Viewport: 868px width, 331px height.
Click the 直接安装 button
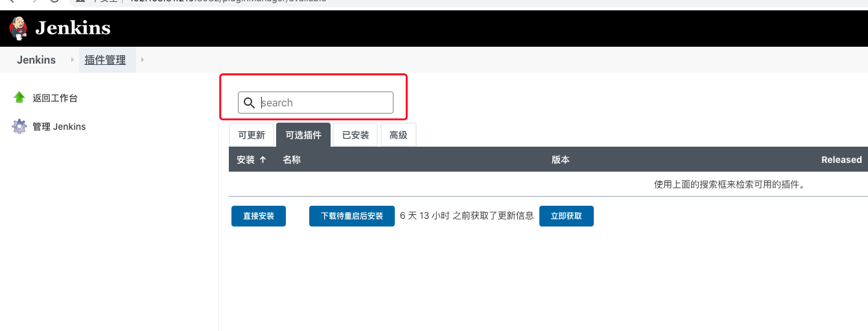259,216
